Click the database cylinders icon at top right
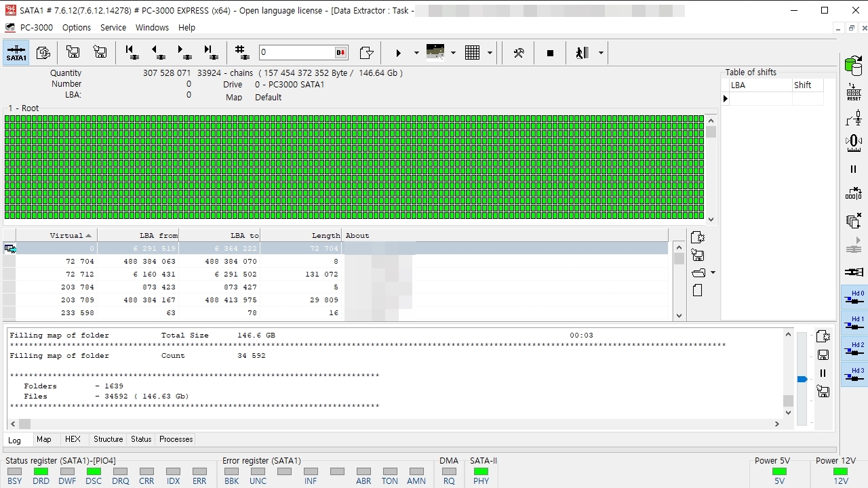 coord(854,66)
